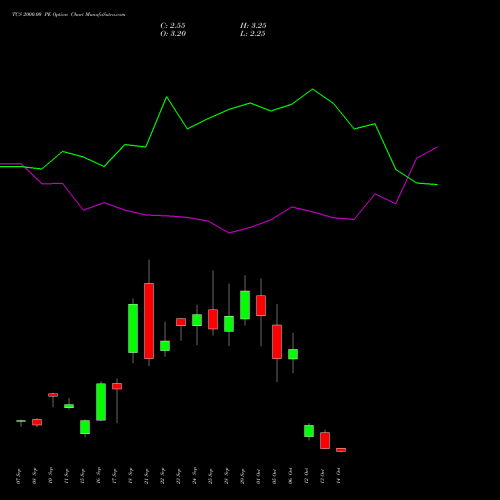Click the TCS PE Options chart title
The width and height of the screenshot is (500, 500).
pos(69,15)
